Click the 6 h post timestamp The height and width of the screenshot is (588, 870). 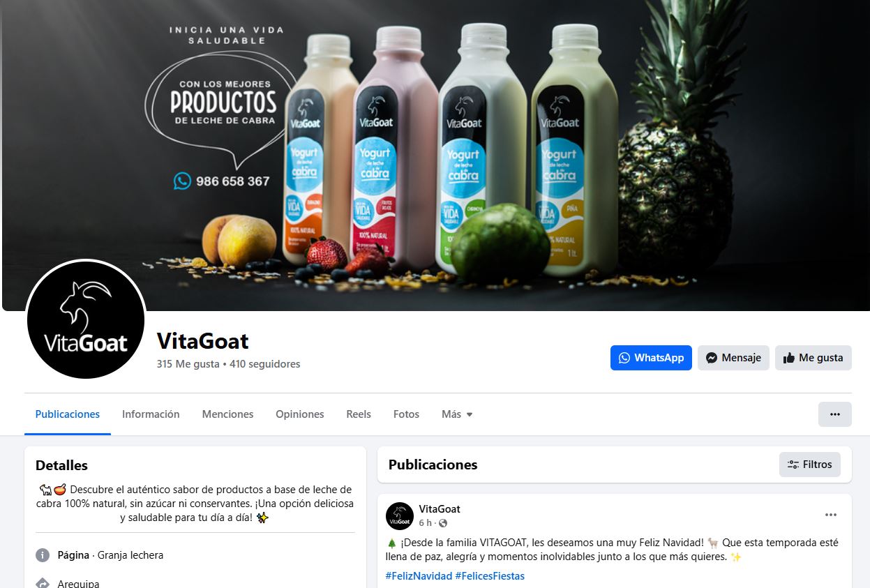point(425,523)
